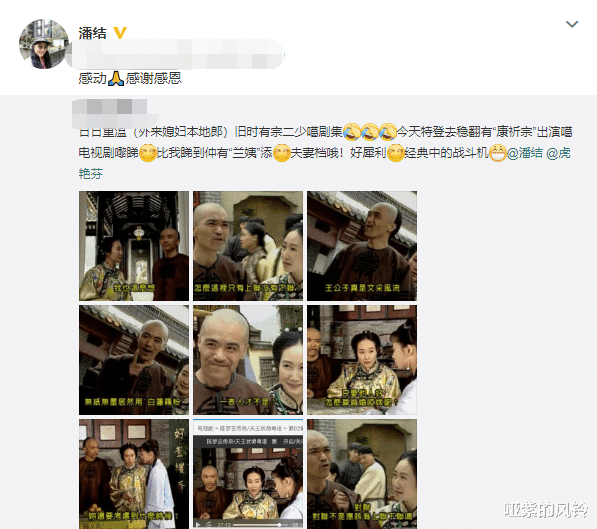The image size is (597, 529).
Task: Open the chevron dropdown menu on post
Action: pyautogui.click(x=572, y=25)
